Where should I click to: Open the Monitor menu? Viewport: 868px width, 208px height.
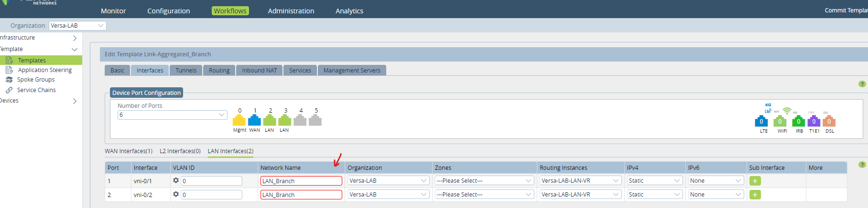pos(113,10)
